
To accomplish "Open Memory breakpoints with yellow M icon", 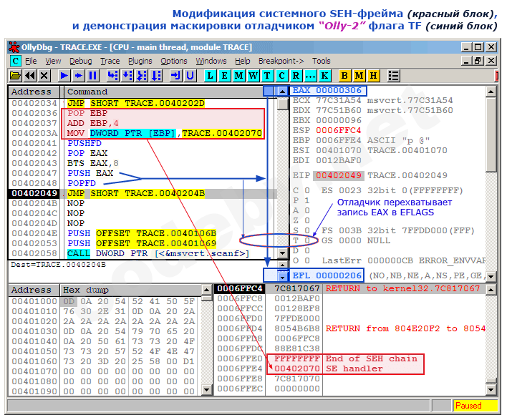I will pyautogui.click(x=359, y=76).
